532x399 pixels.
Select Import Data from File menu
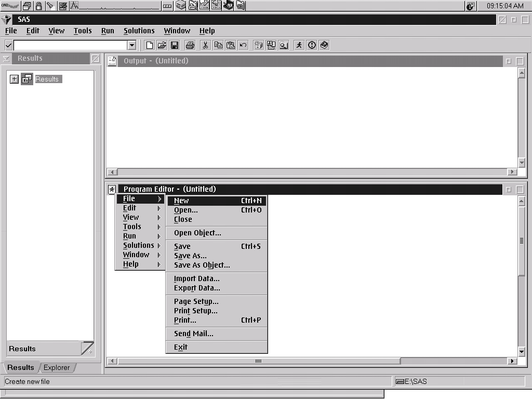196,278
